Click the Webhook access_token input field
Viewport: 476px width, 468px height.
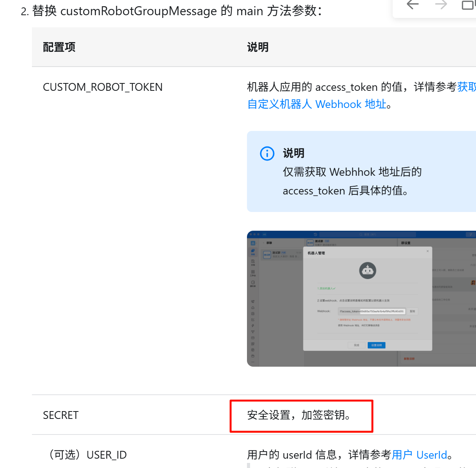point(372,311)
